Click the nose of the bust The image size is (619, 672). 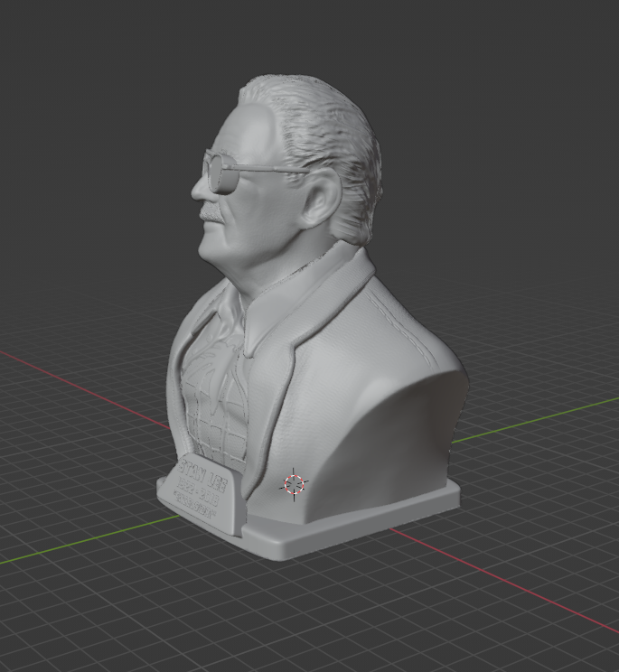(x=200, y=189)
